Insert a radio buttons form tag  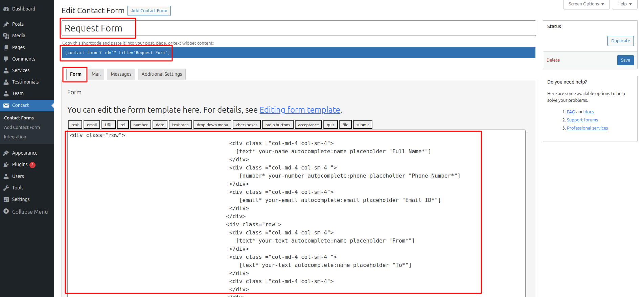(x=278, y=125)
